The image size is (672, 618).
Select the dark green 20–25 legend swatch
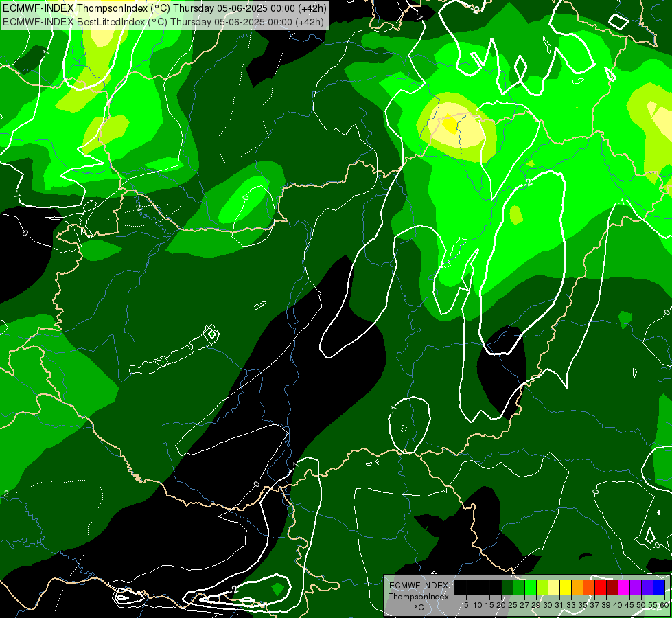point(507,587)
